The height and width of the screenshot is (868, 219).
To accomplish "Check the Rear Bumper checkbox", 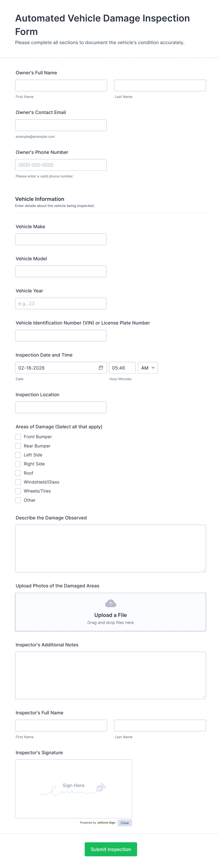I will (x=18, y=446).
